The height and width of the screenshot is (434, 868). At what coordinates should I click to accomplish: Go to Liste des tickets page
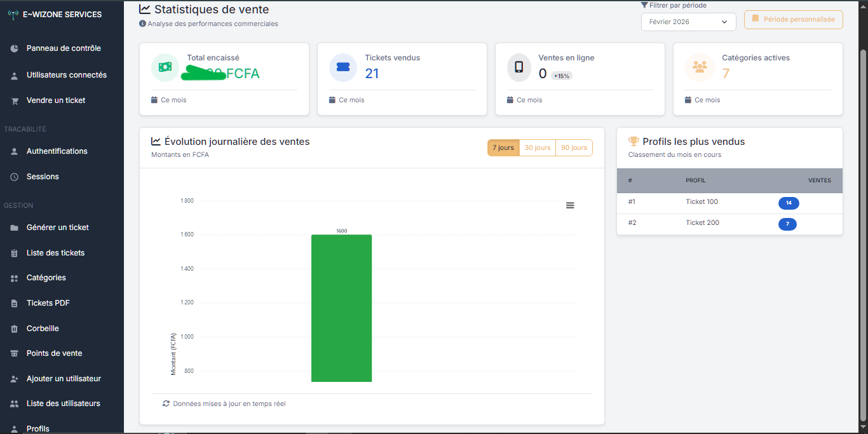coord(55,253)
